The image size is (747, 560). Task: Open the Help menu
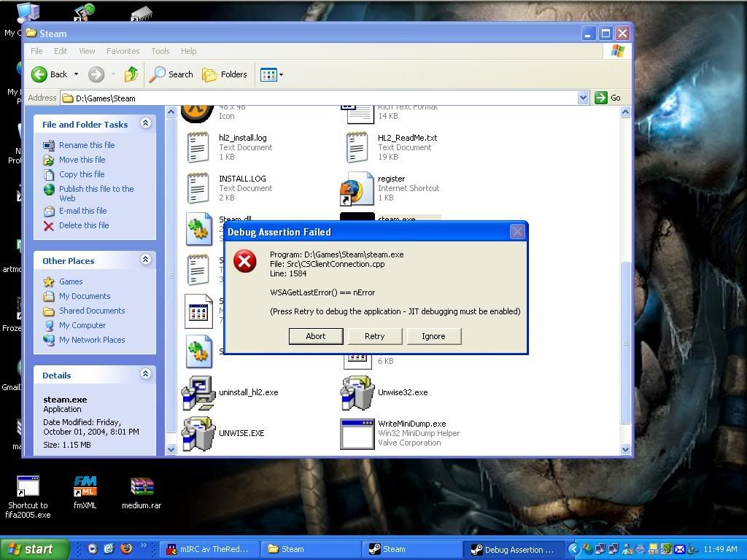point(189,51)
